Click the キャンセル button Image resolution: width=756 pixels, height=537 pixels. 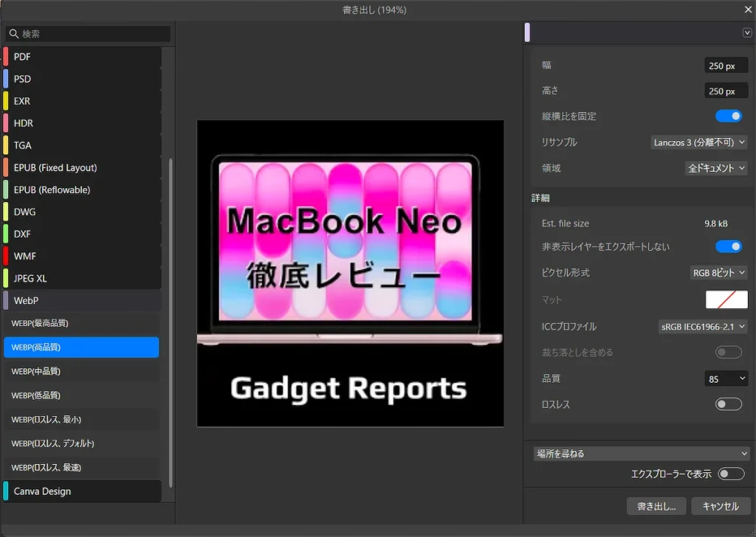coord(721,506)
